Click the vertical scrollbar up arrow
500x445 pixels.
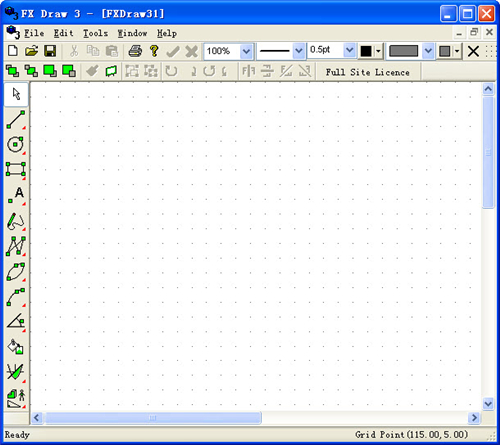pyautogui.click(x=488, y=89)
